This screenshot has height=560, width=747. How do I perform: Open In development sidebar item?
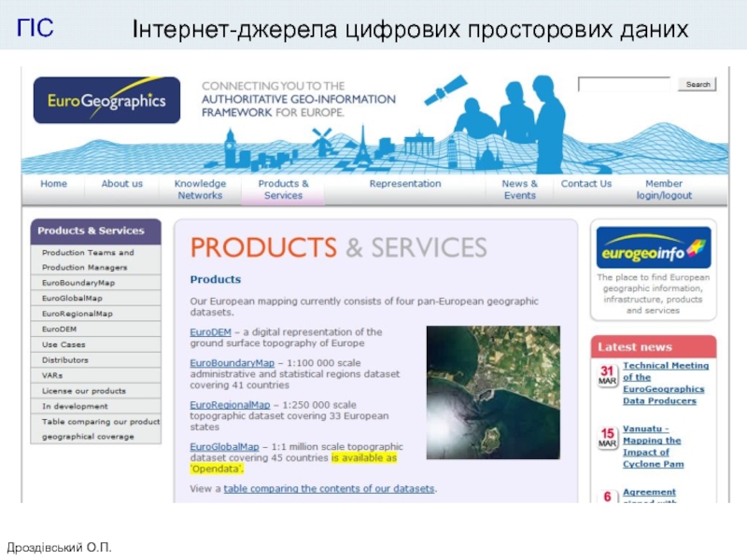[x=96, y=406]
